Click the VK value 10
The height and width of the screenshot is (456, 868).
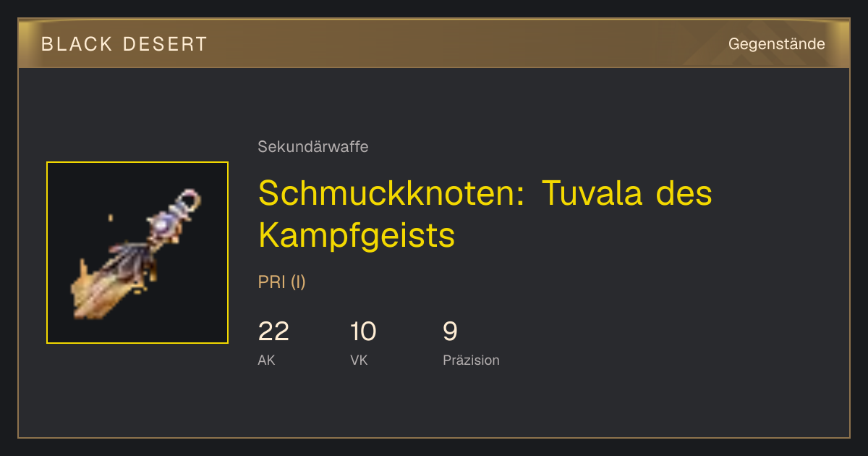(363, 332)
